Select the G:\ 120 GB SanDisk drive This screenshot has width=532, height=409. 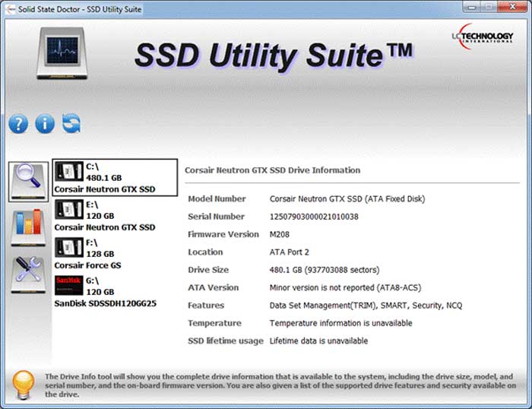point(115,292)
